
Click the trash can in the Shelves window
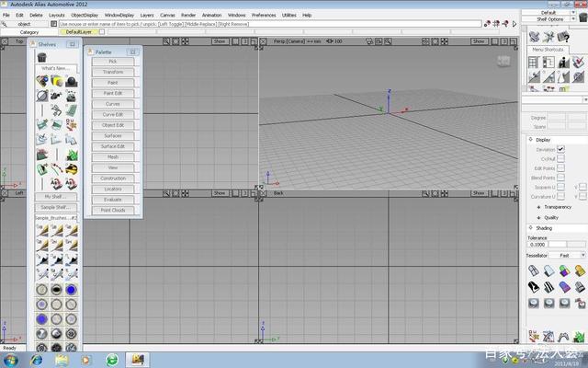click(x=41, y=57)
